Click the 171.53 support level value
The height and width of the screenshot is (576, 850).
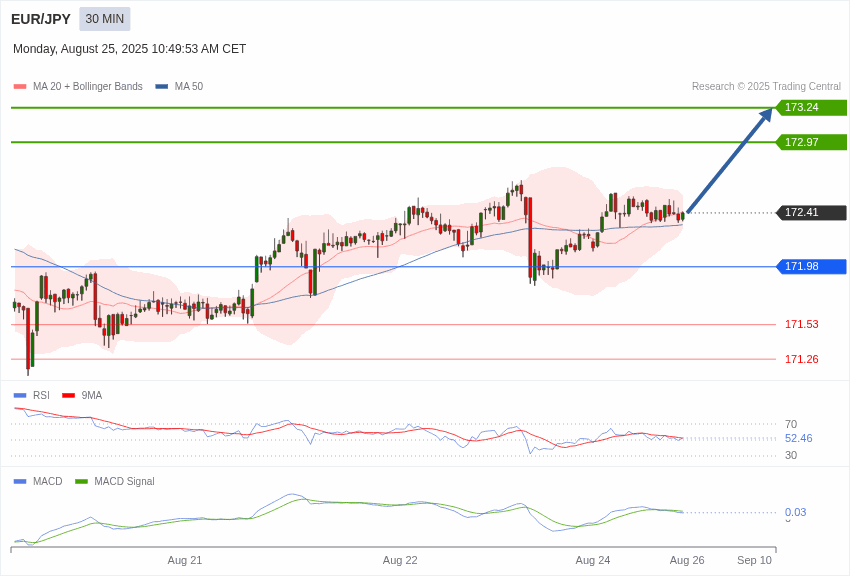802,325
